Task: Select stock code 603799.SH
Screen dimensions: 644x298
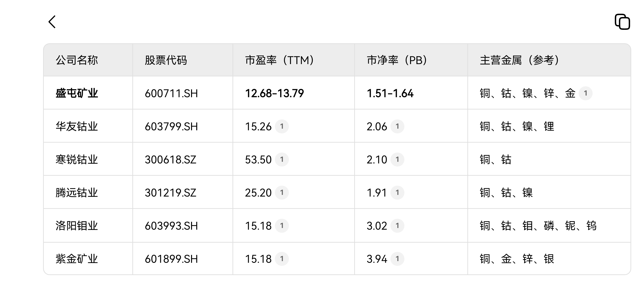Action: point(171,127)
